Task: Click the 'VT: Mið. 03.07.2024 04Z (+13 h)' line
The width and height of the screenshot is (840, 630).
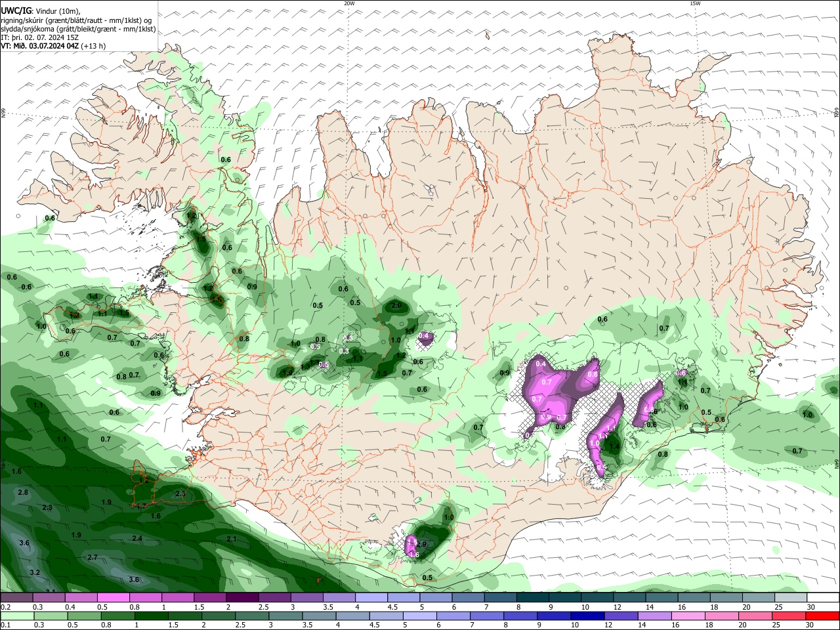Action: [53, 46]
